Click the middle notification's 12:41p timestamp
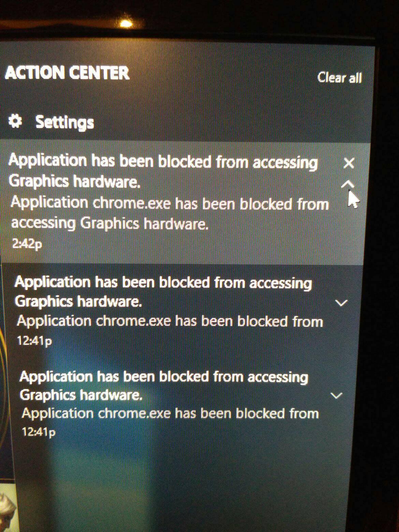 coord(34,340)
